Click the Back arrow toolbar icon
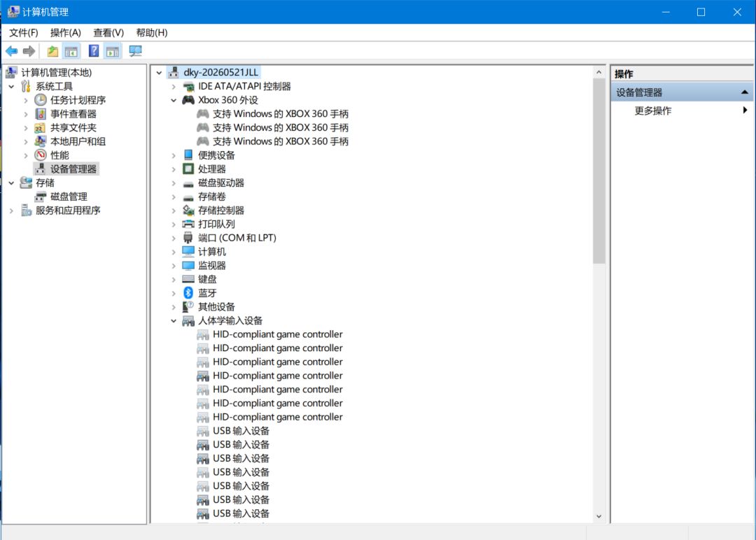The image size is (756, 540). (x=12, y=51)
